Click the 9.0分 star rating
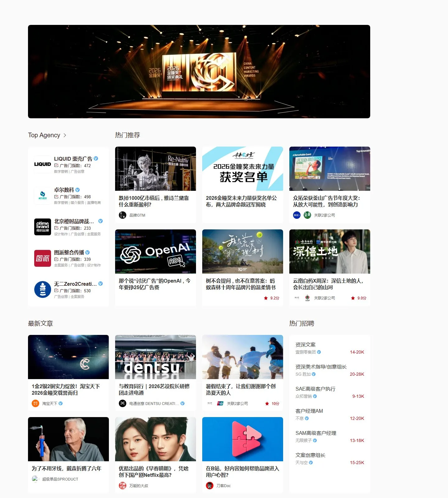448x498 pixels. pos(359,298)
